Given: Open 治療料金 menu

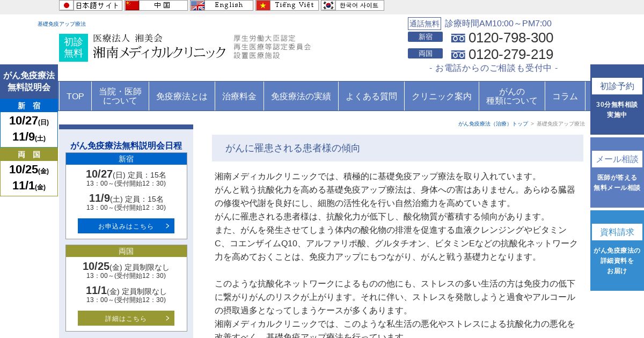Looking at the screenshot, I should pos(239,96).
